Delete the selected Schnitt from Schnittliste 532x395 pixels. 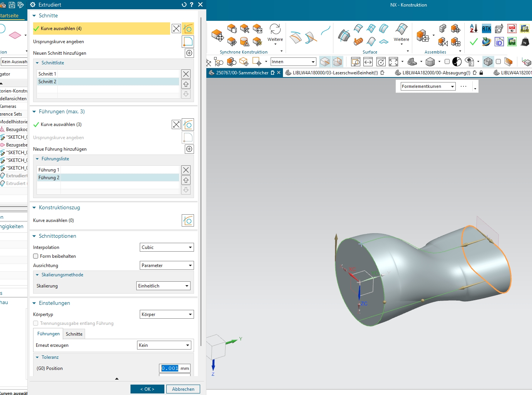click(x=186, y=74)
